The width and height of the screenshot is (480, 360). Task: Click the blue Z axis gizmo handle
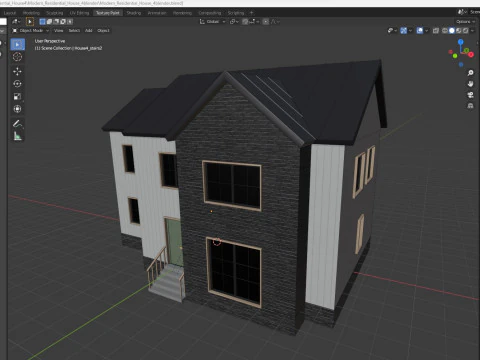461,42
